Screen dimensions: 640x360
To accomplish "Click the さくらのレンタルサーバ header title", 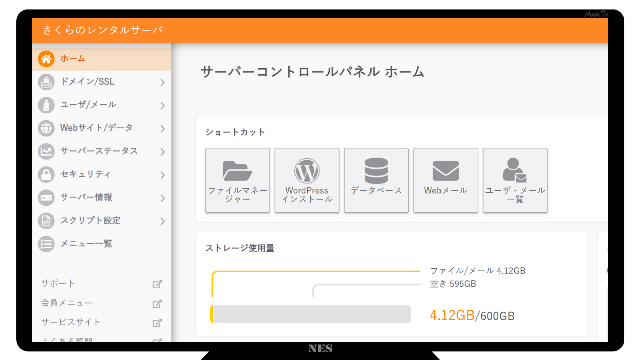I will click(102, 30).
